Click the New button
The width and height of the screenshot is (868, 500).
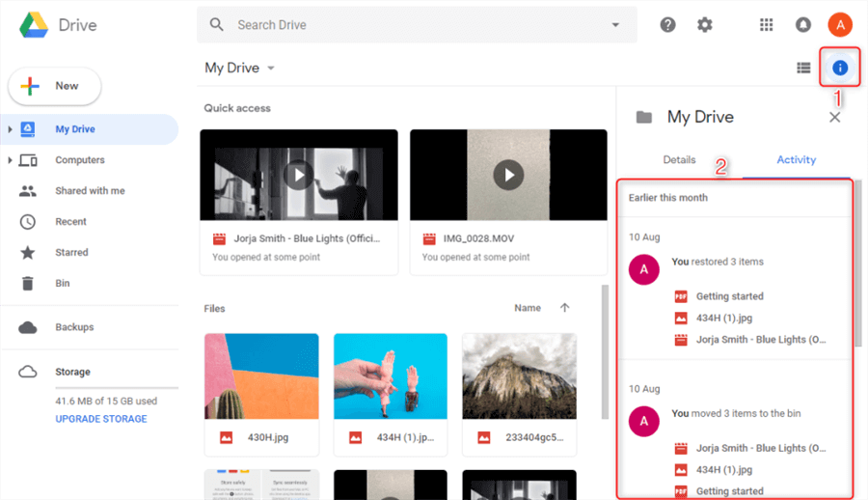pyautogui.click(x=54, y=86)
